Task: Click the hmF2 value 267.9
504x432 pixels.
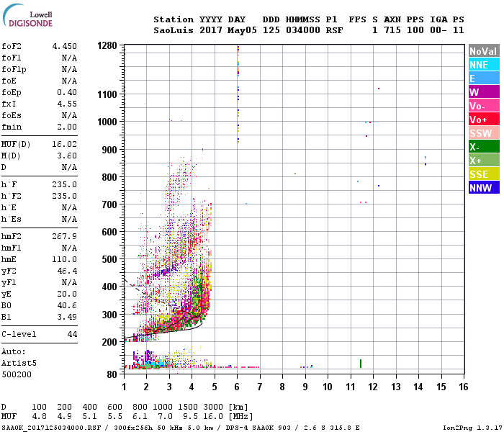Action: [x=65, y=237]
